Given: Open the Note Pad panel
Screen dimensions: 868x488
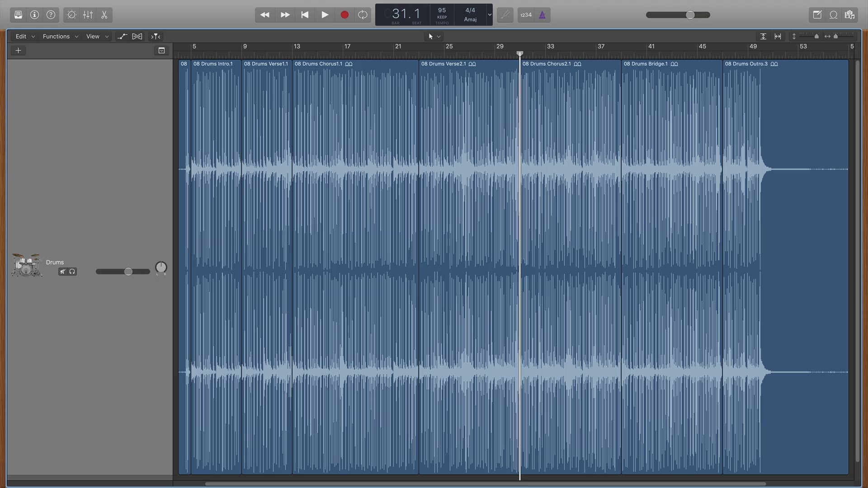Looking at the screenshot, I should (x=817, y=15).
